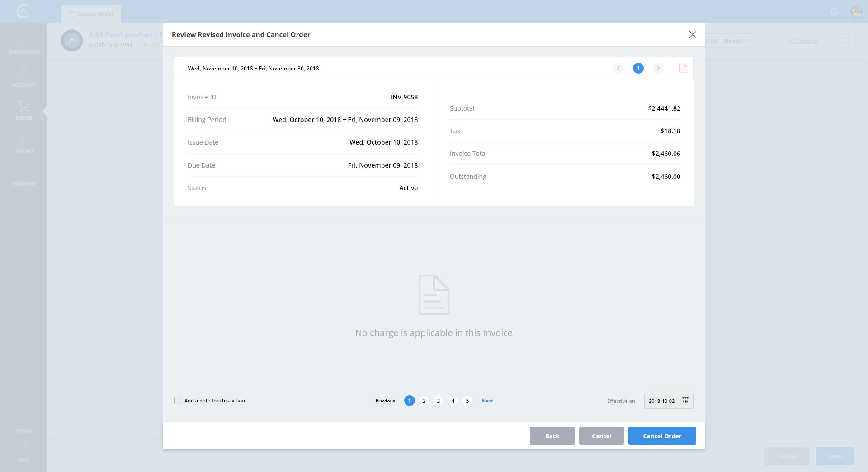Go to next invoice with right chevron
868x472 pixels.
pyautogui.click(x=658, y=68)
